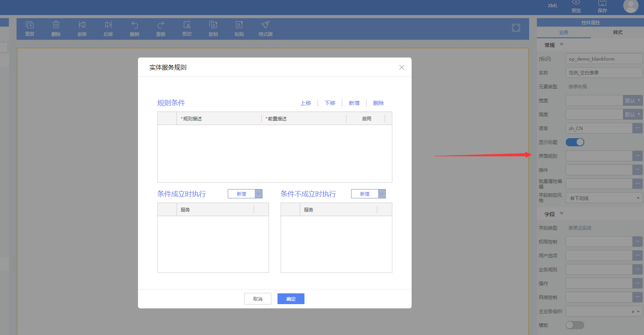Toggle the 显示标题 switch
Image resolution: width=644 pixels, height=335 pixels.
point(575,142)
